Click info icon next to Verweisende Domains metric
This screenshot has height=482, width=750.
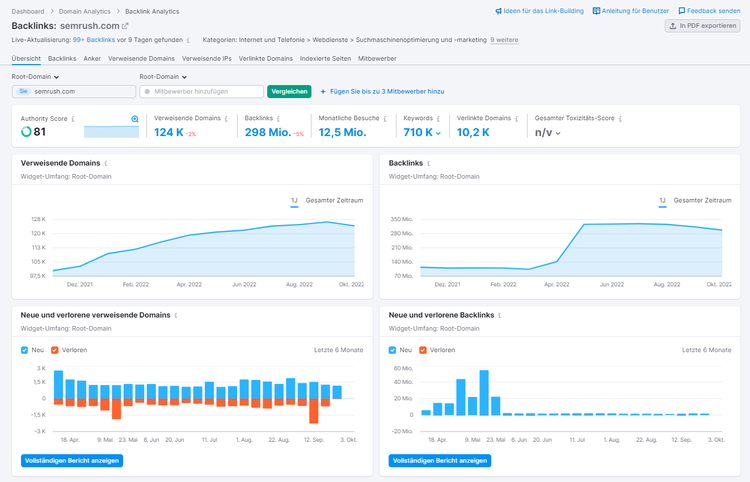pyautogui.click(x=226, y=118)
